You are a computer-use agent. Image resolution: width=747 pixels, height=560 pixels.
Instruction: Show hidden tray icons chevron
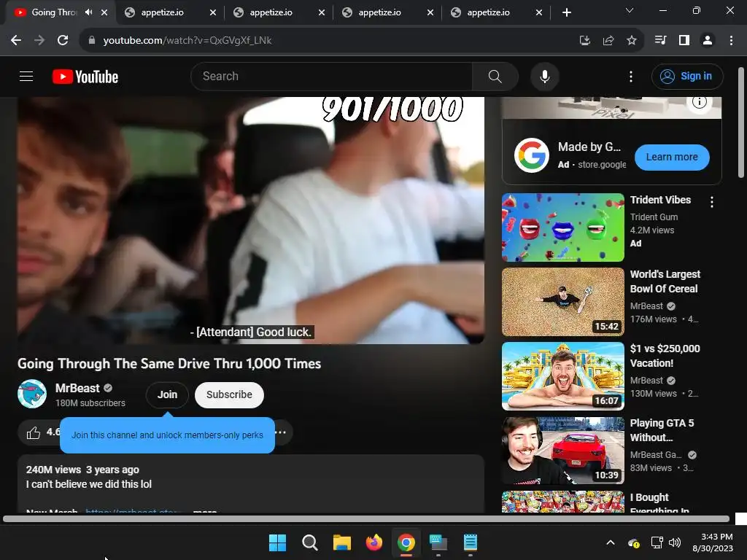[x=611, y=542]
